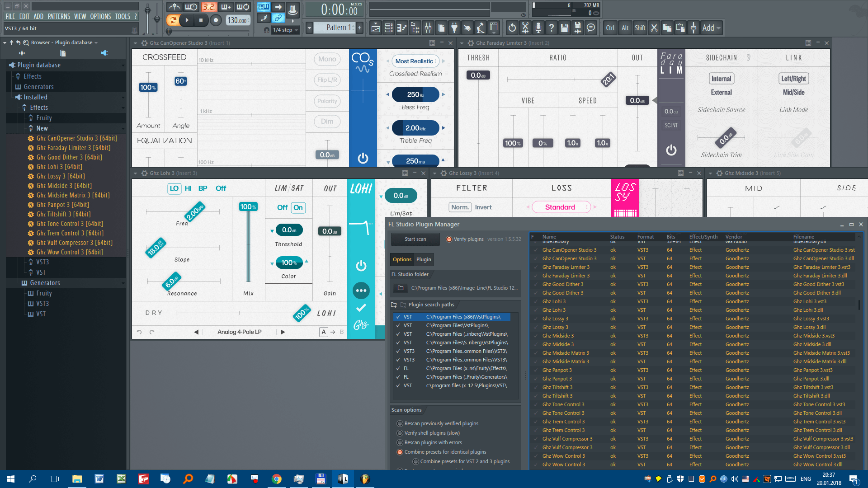Click the render audio export icon

(x=577, y=28)
